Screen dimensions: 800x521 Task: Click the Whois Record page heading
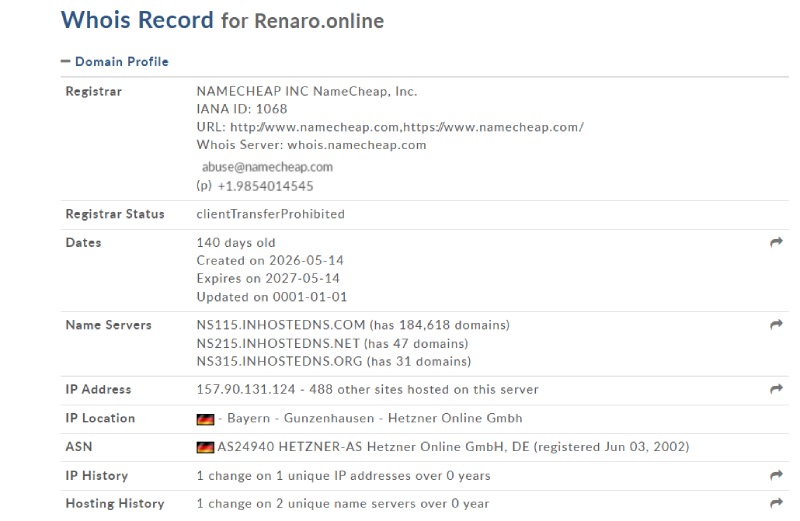click(222, 20)
